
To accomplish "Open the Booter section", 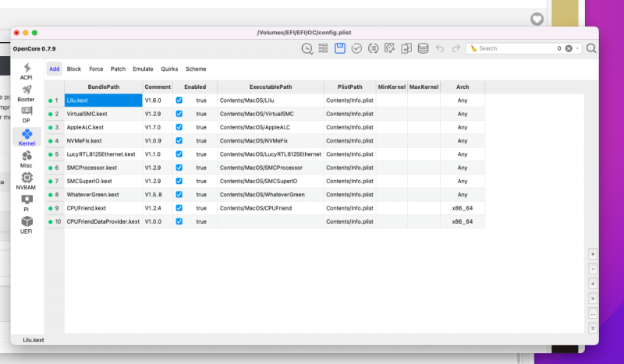I will point(27,94).
